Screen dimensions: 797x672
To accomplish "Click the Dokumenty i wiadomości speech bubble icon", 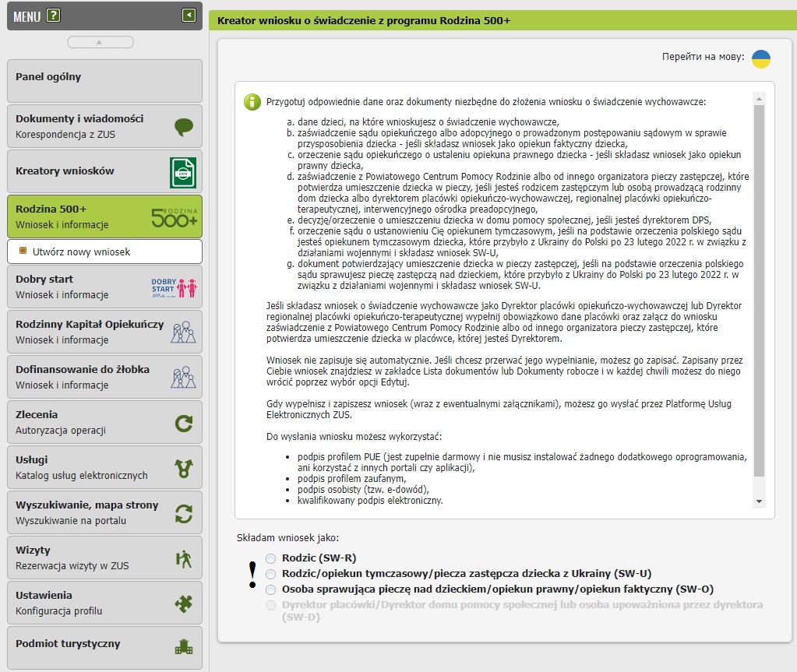I will (183, 127).
